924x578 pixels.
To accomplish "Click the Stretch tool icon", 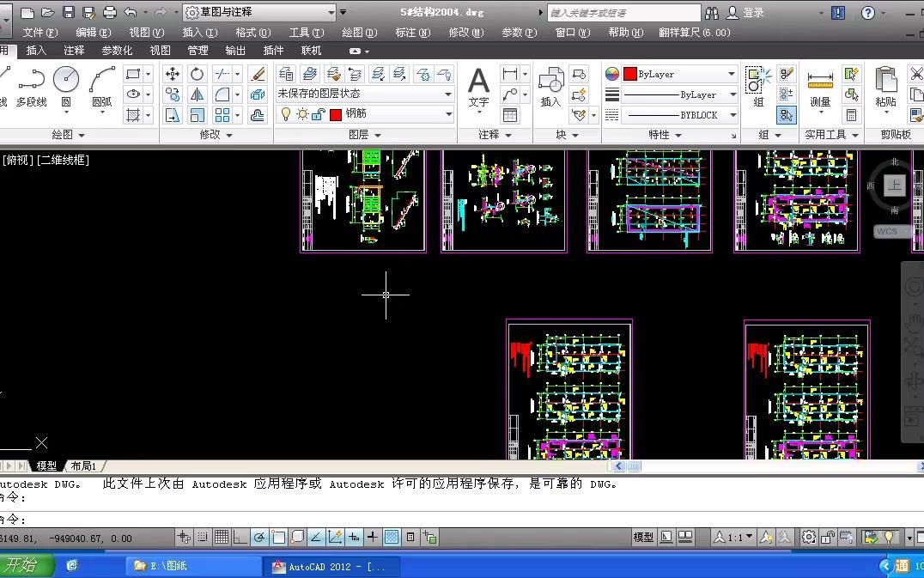I will (173, 115).
